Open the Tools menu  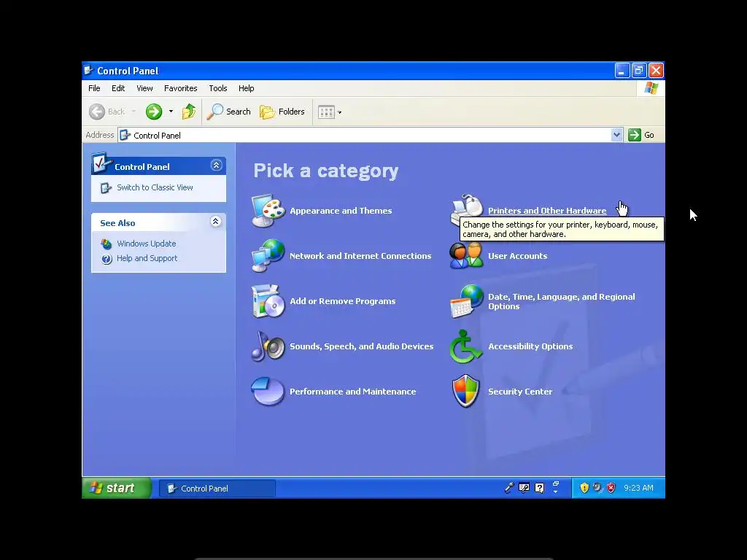pos(217,88)
